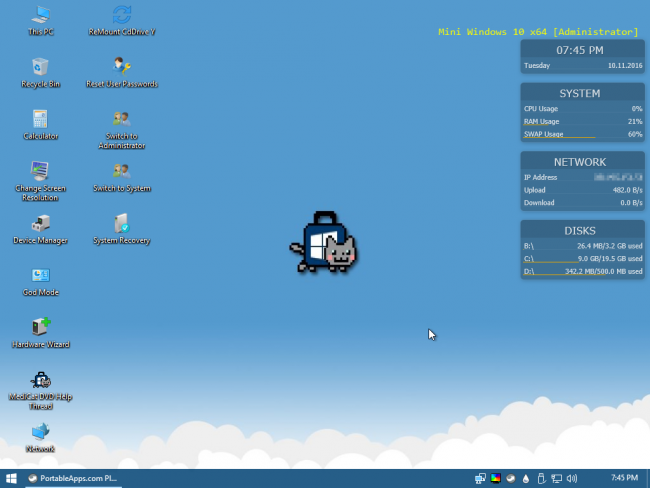Viewport: 650px width, 488px height.
Task: Select the PortableApps.com taskbar button
Action: coord(72,478)
